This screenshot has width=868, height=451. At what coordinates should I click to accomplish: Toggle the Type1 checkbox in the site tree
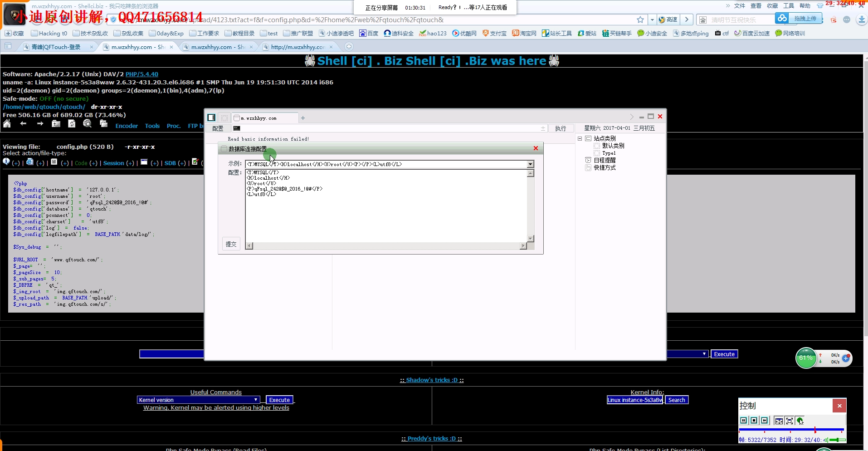597,153
